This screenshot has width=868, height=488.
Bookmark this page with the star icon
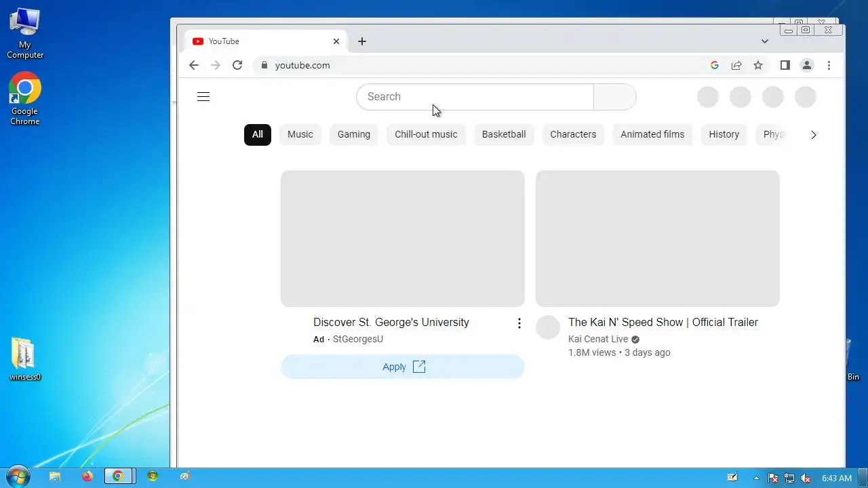coord(758,65)
